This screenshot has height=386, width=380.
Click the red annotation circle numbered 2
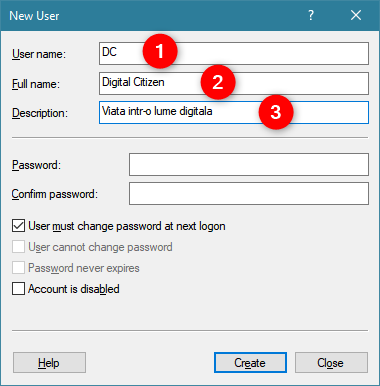point(218,82)
